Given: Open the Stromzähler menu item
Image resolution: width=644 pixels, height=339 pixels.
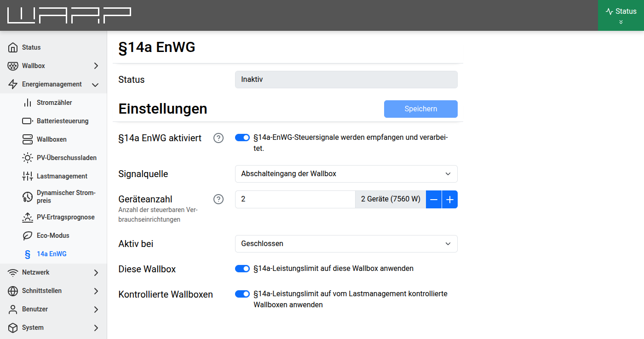Looking at the screenshot, I should [x=53, y=103].
